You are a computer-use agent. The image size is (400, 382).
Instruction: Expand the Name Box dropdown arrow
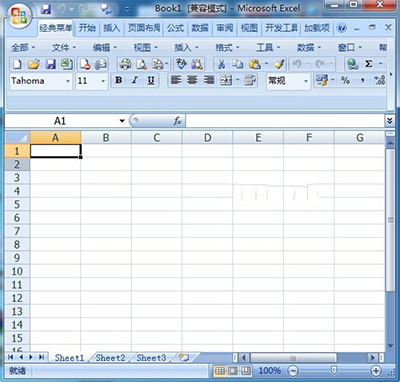click(x=122, y=121)
